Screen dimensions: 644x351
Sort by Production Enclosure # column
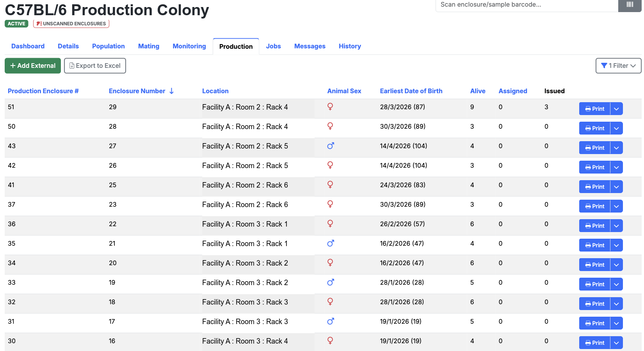pyautogui.click(x=43, y=91)
